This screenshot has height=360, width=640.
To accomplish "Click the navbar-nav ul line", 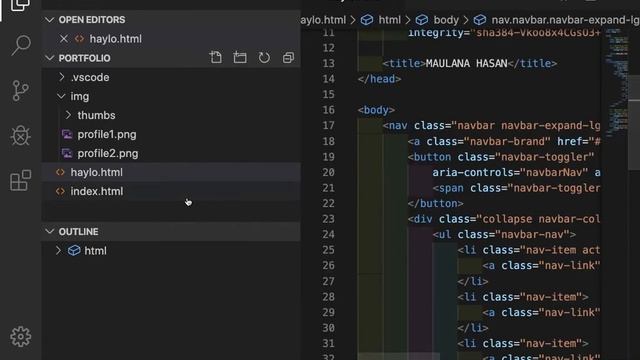I will click(504, 234).
